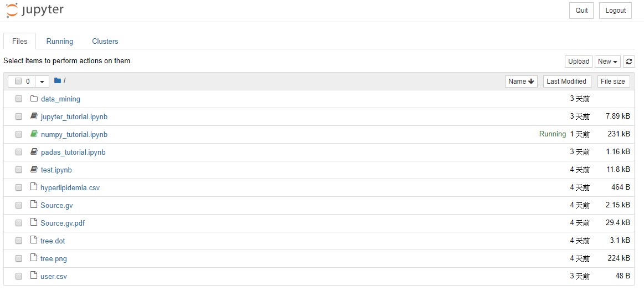Click the file icon beside hyperlipidemia.csv
644x295 pixels.
[34, 187]
